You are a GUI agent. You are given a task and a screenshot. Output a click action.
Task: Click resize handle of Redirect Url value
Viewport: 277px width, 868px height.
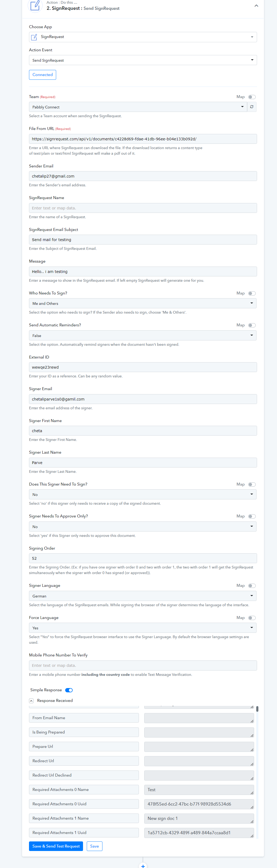[252, 764]
